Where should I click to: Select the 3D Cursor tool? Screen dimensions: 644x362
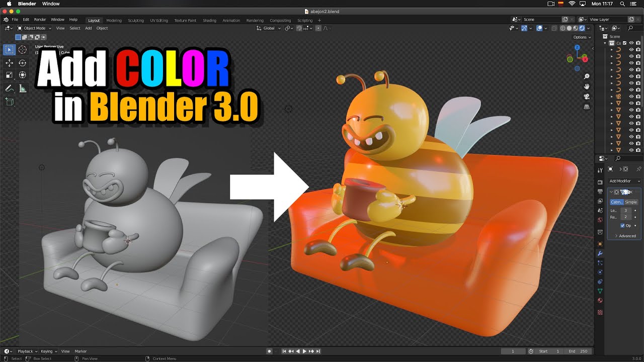23,50
